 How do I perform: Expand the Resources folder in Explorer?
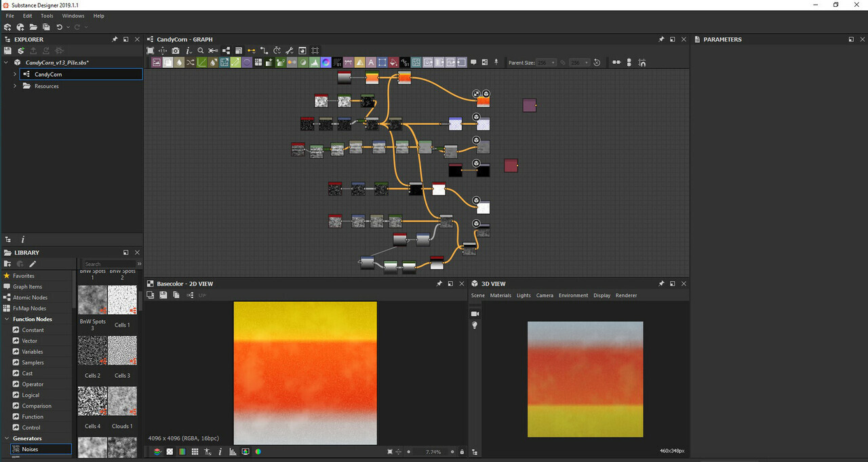coord(15,86)
